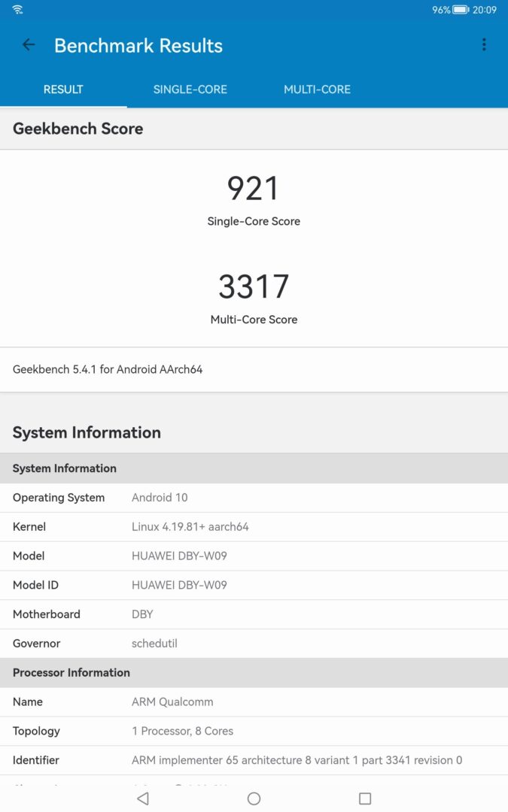Open the three-dot overflow menu

pos(484,44)
